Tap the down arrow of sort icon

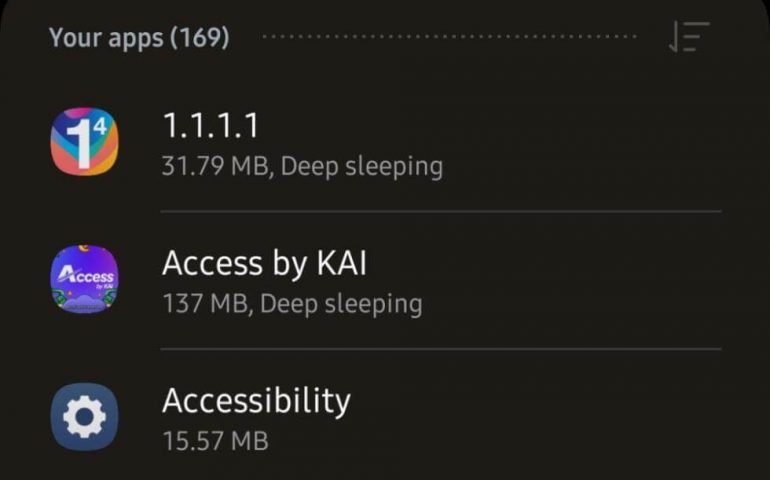pos(674,37)
